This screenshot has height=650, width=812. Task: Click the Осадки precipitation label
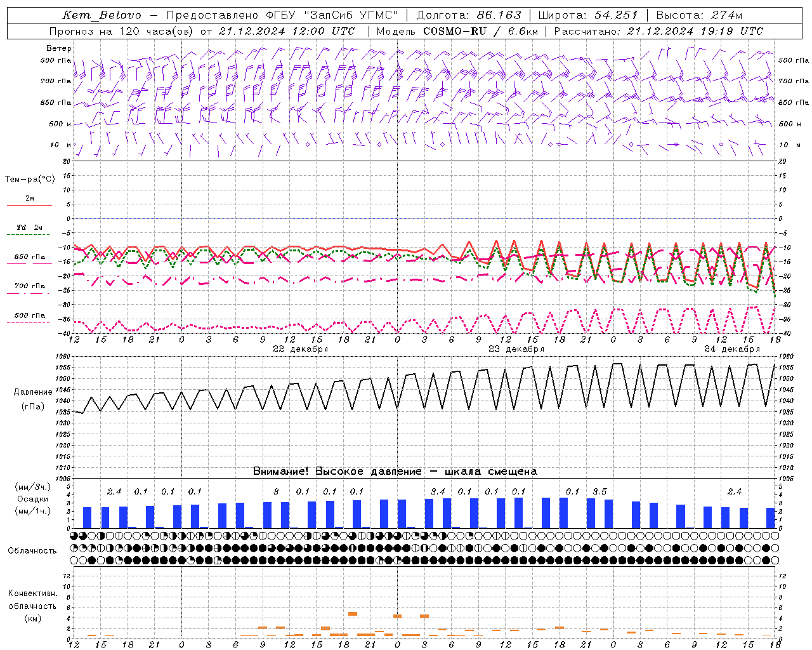32,499
